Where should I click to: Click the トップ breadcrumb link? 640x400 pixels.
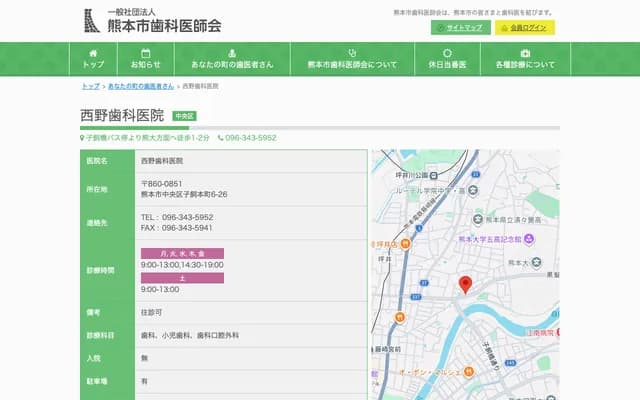(x=90, y=87)
